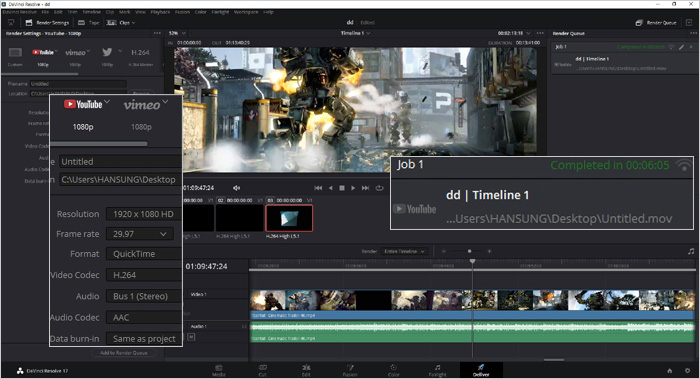Expand the YouTube preset resolution chevron

57,51
